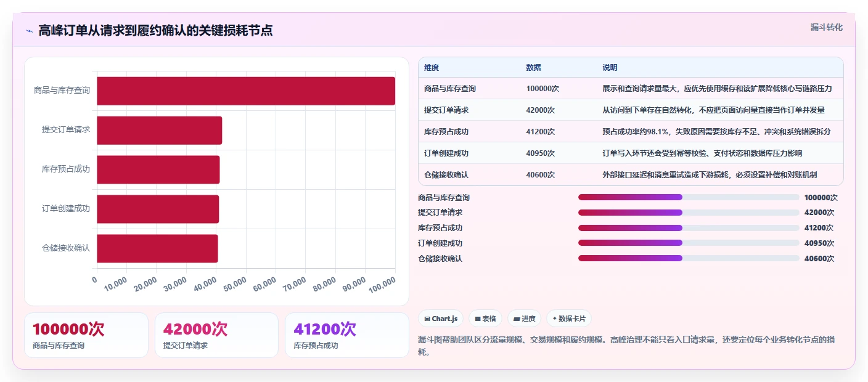Click the 42000次 data card
The width and height of the screenshot is (868, 382).
[x=216, y=335]
